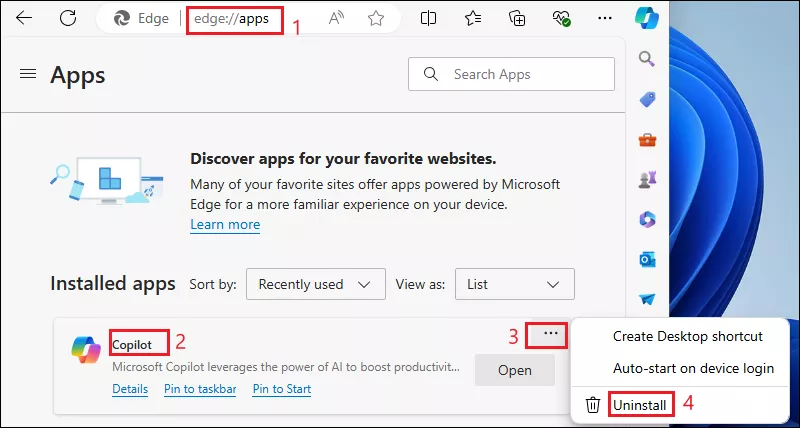Open the Sort by Recently used dropdown

(315, 284)
